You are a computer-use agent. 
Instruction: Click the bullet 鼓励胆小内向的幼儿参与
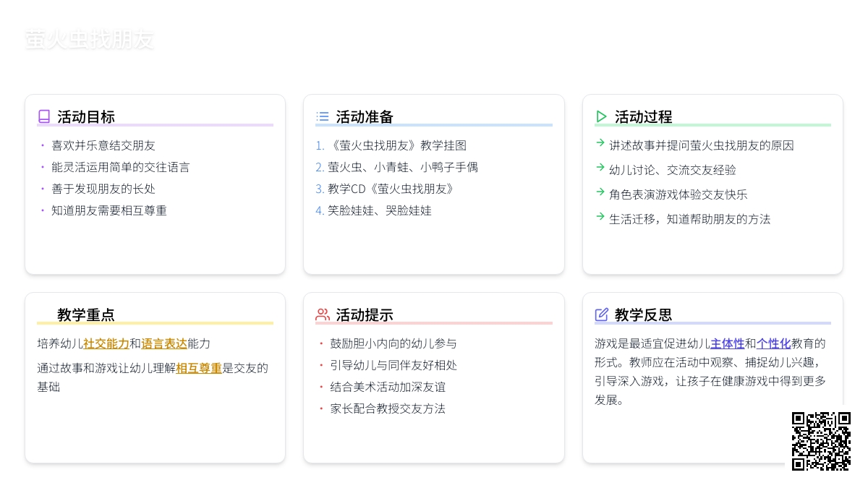click(393, 343)
